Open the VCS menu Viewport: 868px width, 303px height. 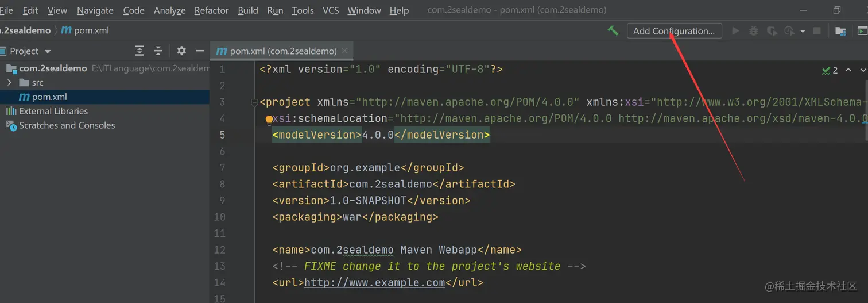coord(331,10)
